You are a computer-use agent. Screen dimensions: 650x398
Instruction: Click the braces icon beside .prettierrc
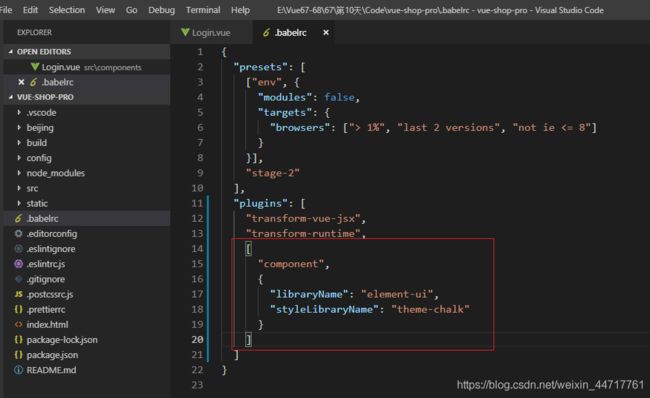click(18, 309)
